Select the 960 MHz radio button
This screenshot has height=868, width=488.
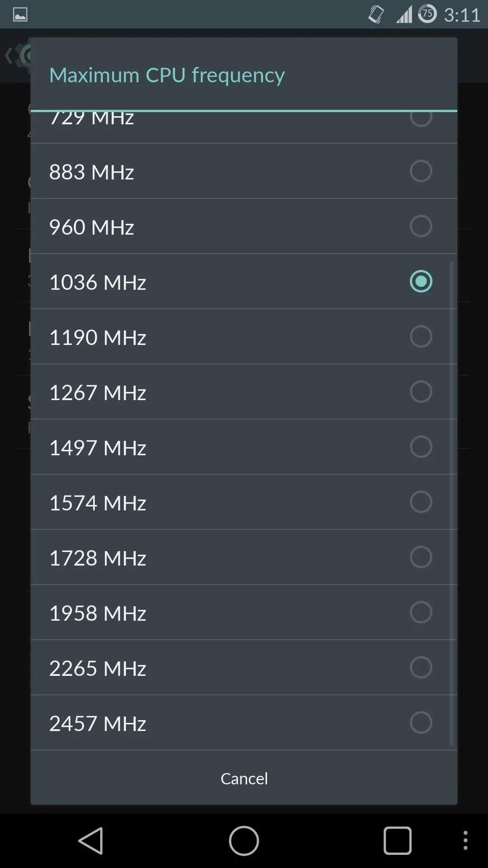pos(421,226)
